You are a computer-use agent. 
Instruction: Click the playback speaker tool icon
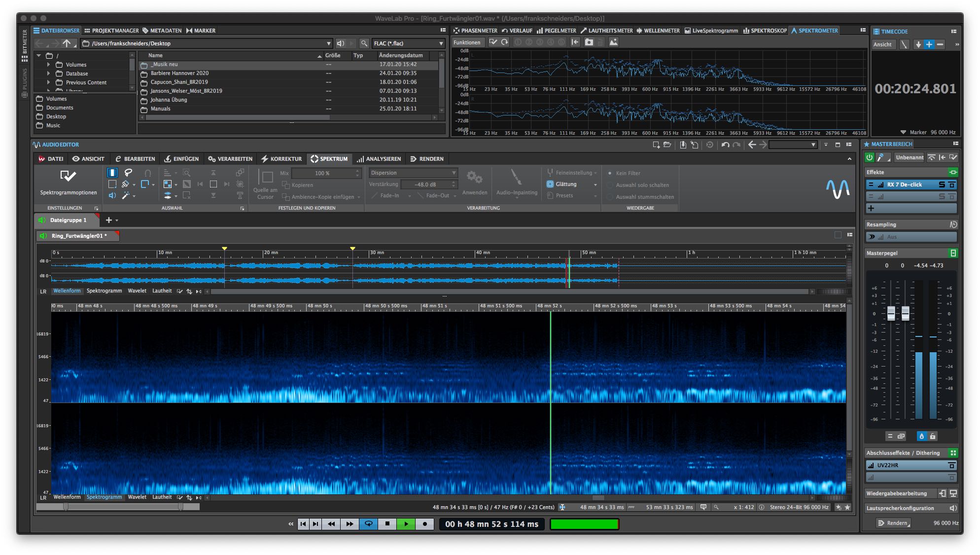(112, 196)
